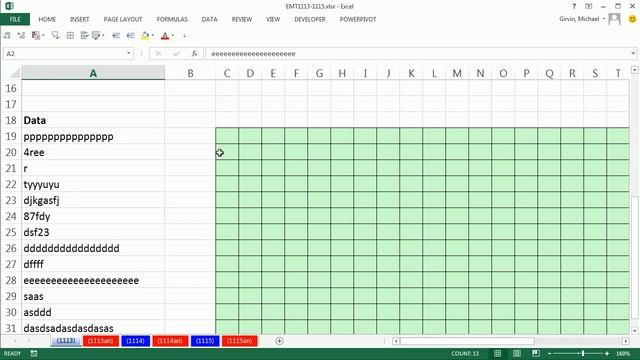
Task: Click the trace dependents arrows icon
Action: pyautogui.click(x=21, y=36)
